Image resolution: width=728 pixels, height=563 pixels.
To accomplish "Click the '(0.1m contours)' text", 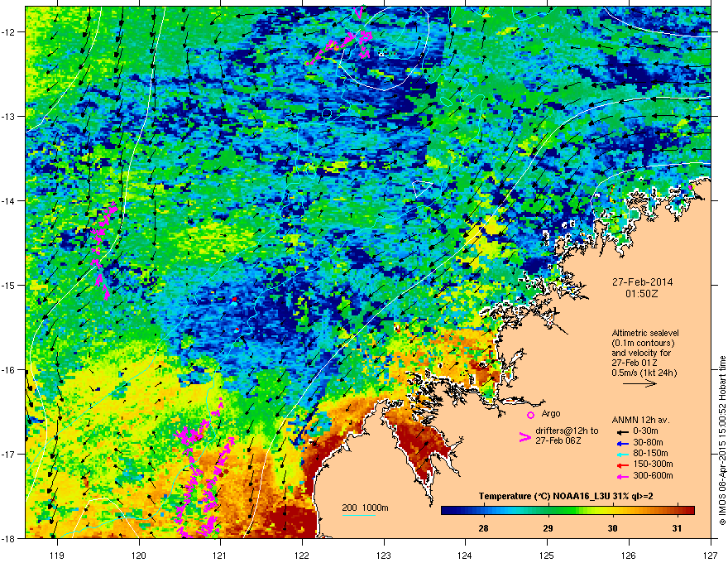I will coord(643,344).
